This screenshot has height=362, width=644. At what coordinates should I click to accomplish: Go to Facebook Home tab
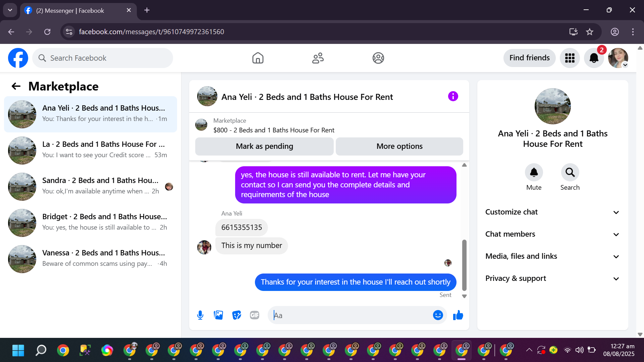(258, 58)
